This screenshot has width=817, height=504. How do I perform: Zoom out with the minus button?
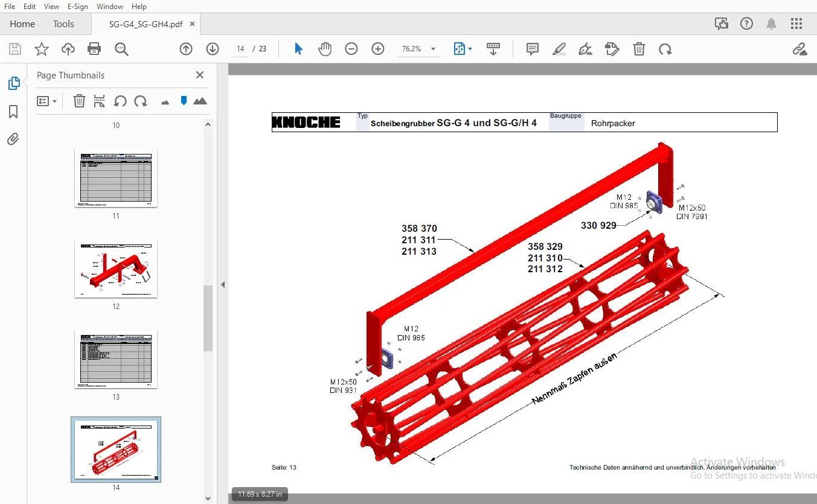point(351,49)
